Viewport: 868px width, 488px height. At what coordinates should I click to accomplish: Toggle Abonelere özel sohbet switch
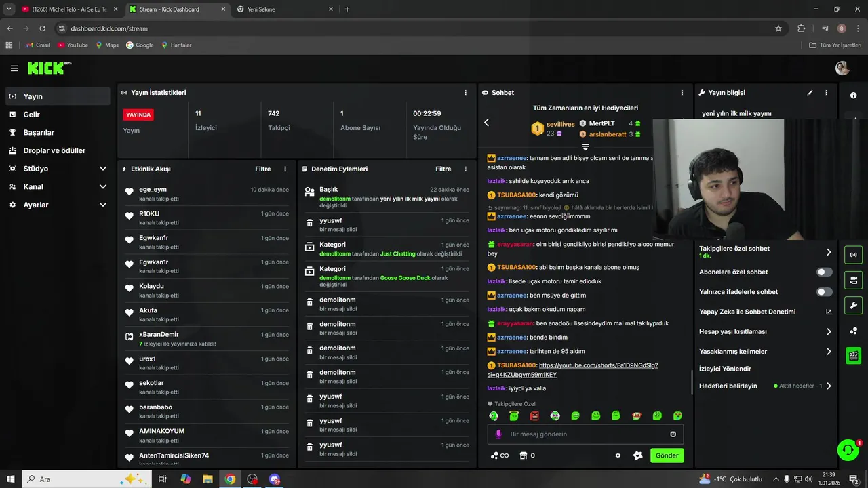(x=825, y=272)
